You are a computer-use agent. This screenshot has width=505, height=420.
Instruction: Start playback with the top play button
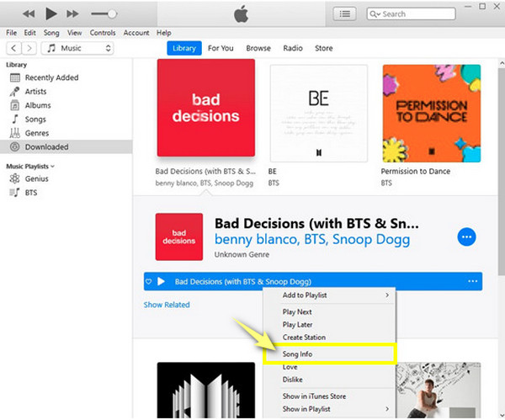point(51,13)
